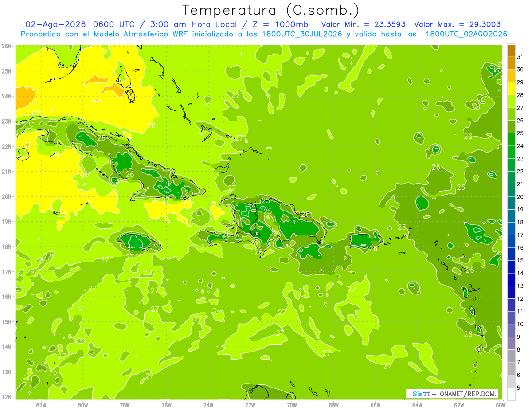The width and height of the screenshot is (532, 411).
Task: Click the "74W" longitude label
Action: pyautogui.click(x=208, y=405)
